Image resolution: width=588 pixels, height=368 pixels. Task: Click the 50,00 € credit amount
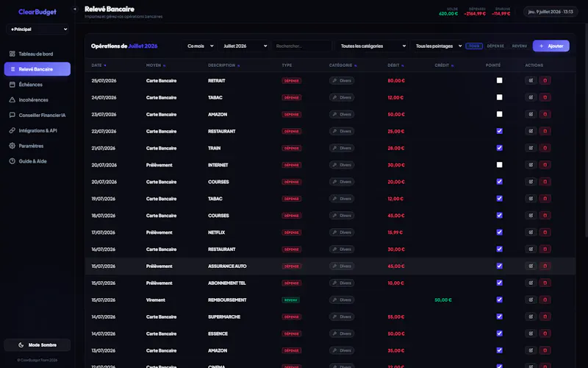point(443,300)
